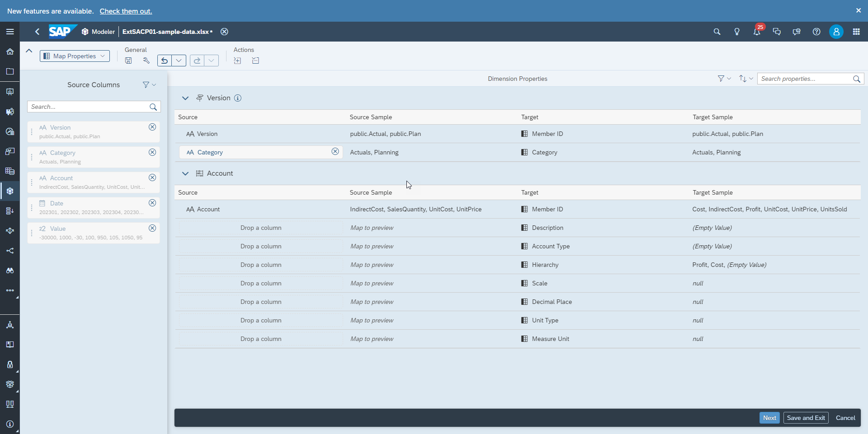Image resolution: width=868 pixels, height=434 pixels.
Task: Select the highlighted Modeler cube icon
Action: point(9,191)
